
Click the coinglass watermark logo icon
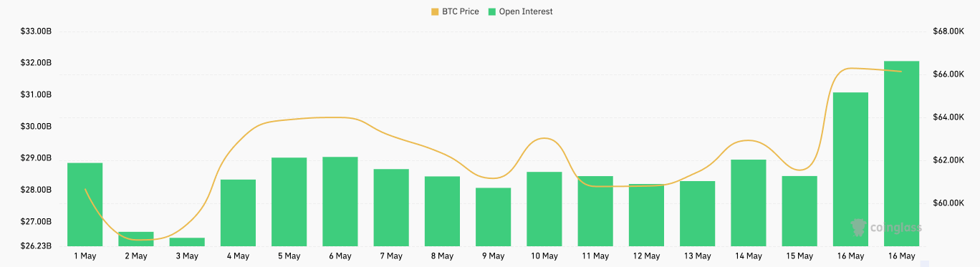858,228
